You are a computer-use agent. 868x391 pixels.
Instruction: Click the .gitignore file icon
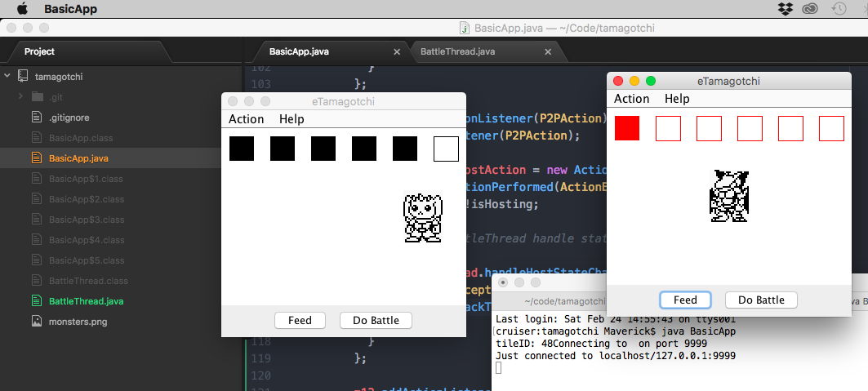(x=37, y=118)
